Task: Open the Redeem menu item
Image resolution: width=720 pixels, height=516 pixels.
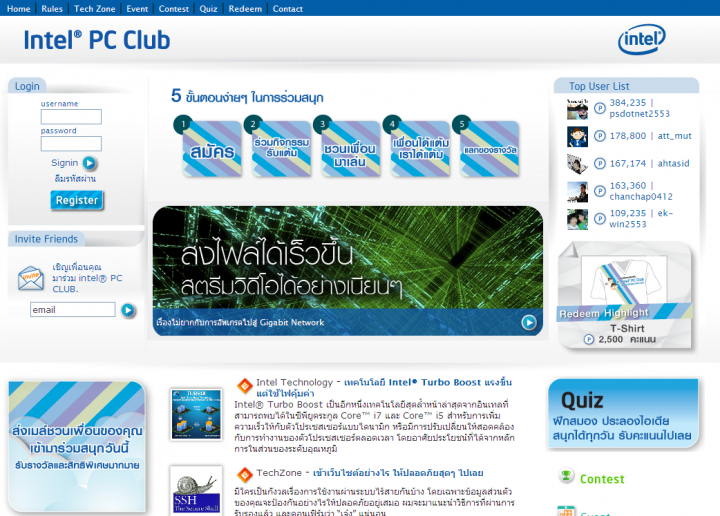Action: 245,9
